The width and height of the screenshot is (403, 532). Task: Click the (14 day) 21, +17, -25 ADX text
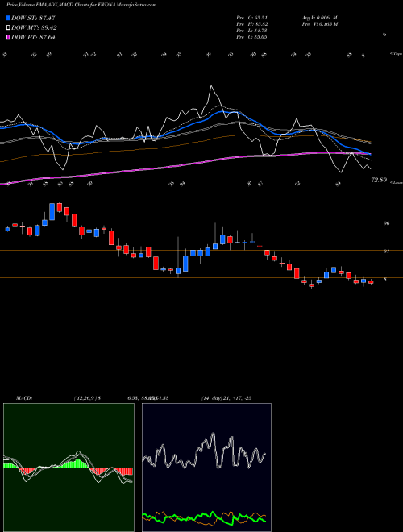(226, 398)
